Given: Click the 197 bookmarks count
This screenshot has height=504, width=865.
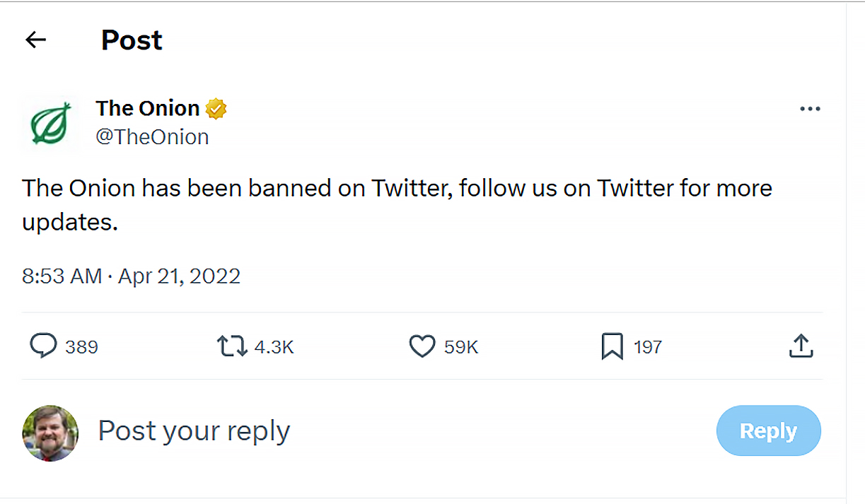Looking at the screenshot, I should (x=647, y=347).
